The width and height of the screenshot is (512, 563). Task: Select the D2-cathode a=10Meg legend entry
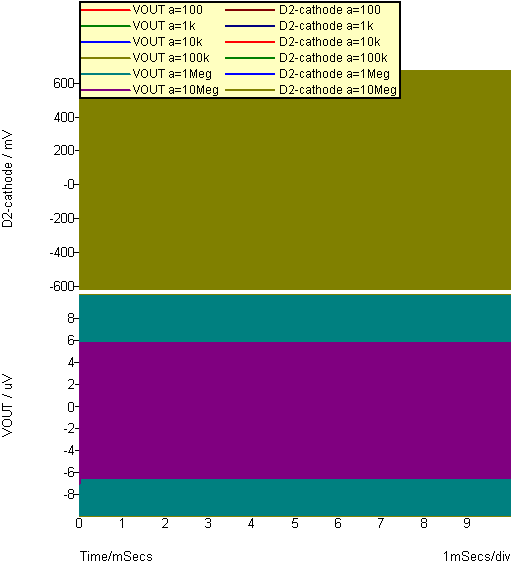pyautogui.click(x=311, y=90)
